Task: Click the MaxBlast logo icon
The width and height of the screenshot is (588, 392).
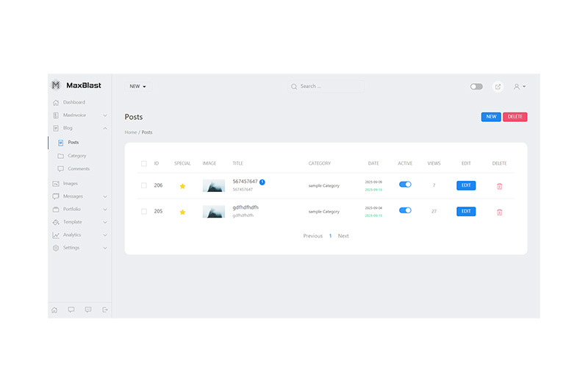Action: point(56,85)
